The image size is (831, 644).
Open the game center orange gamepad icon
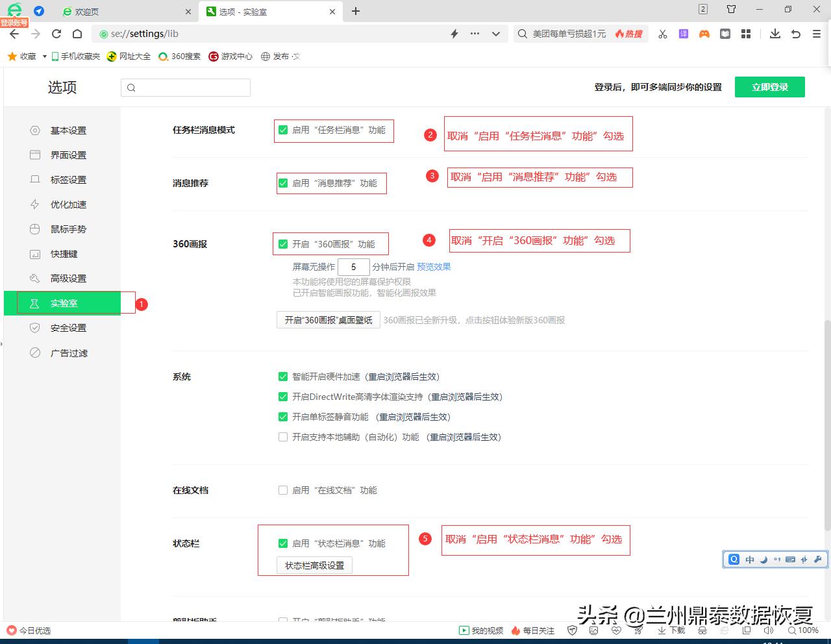click(x=704, y=33)
